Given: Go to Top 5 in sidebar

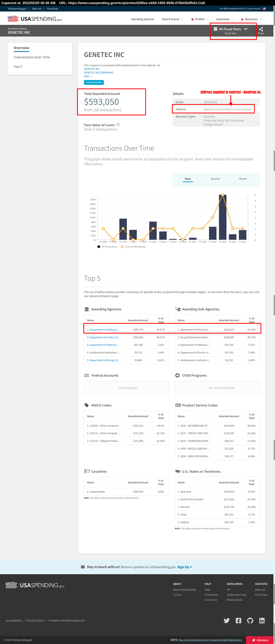Looking at the screenshot, I should 18,67.
